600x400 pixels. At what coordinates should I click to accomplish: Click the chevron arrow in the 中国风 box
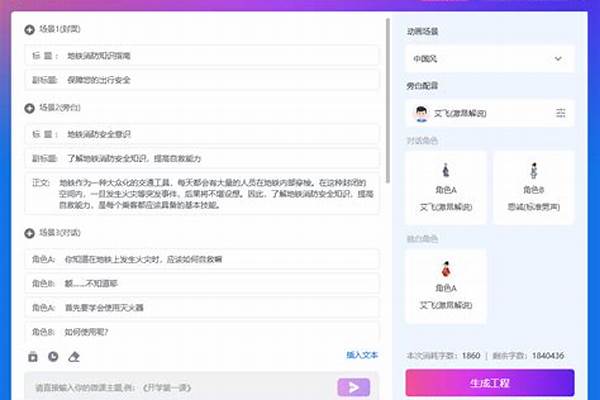click(x=558, y=59)
